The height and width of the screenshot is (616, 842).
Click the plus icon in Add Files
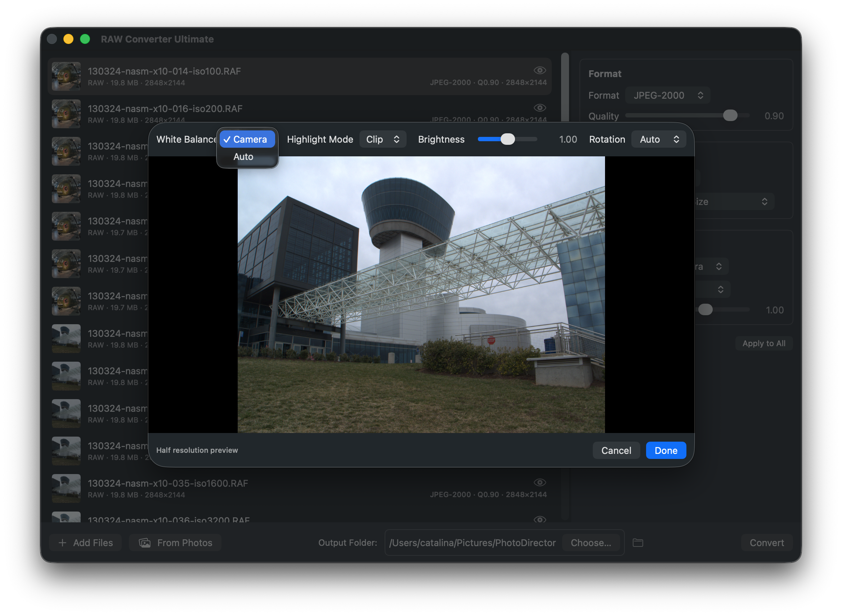pyautogui.click(x=63, y=543)
